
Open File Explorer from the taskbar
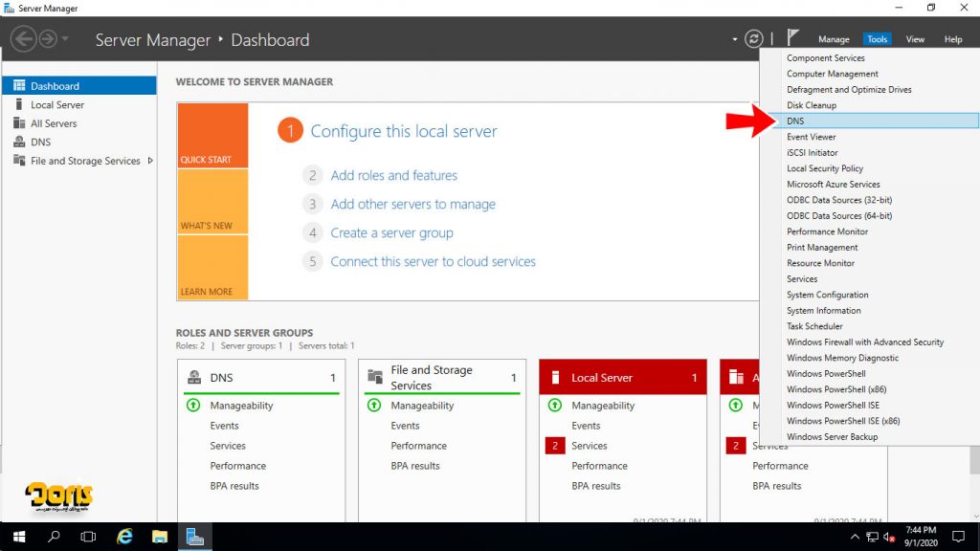160,537
